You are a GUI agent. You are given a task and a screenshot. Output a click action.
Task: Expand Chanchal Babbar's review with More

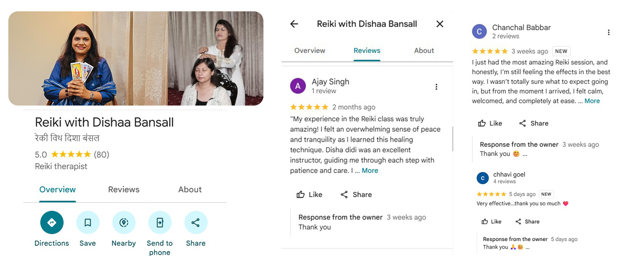[x=592, y=101]
